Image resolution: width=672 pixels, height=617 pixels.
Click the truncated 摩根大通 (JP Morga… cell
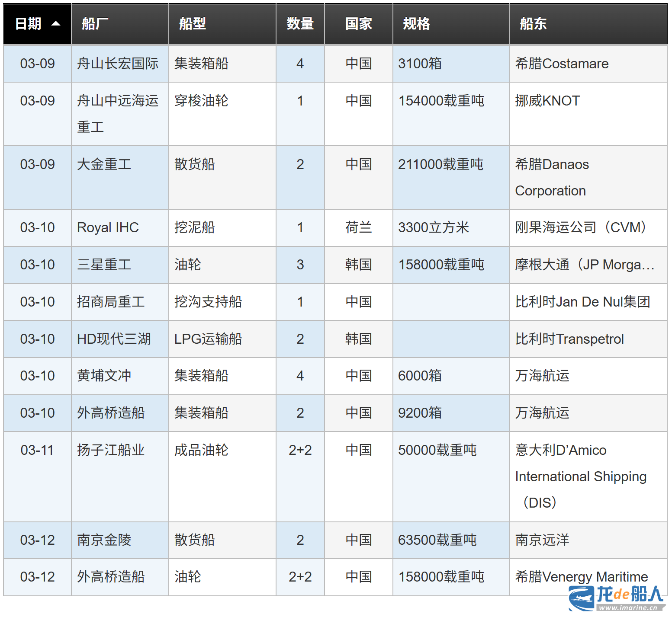[x=584, y=265]
